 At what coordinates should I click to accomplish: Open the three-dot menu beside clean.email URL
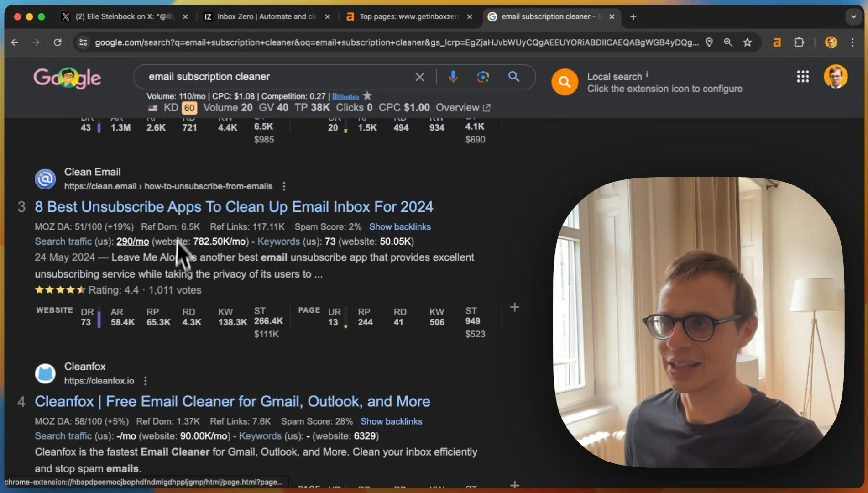pyautogui.click(x=284, y=186)
